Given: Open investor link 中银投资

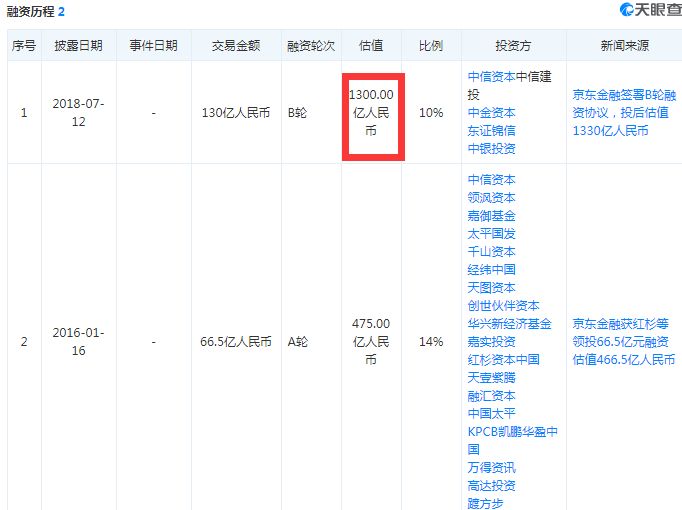Looking at the screenshot, I should click(x=491, y=149).
